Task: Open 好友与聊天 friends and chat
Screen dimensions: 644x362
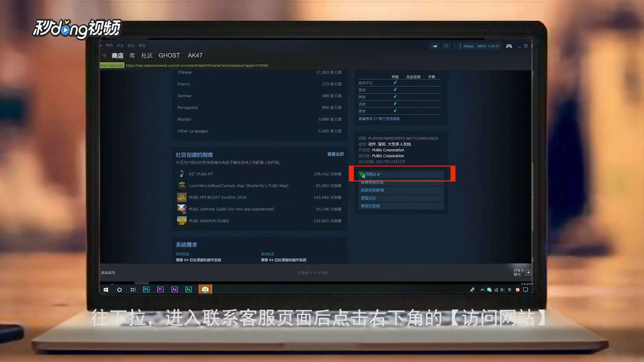Action: pyautogui.click(x=519, y=272)
